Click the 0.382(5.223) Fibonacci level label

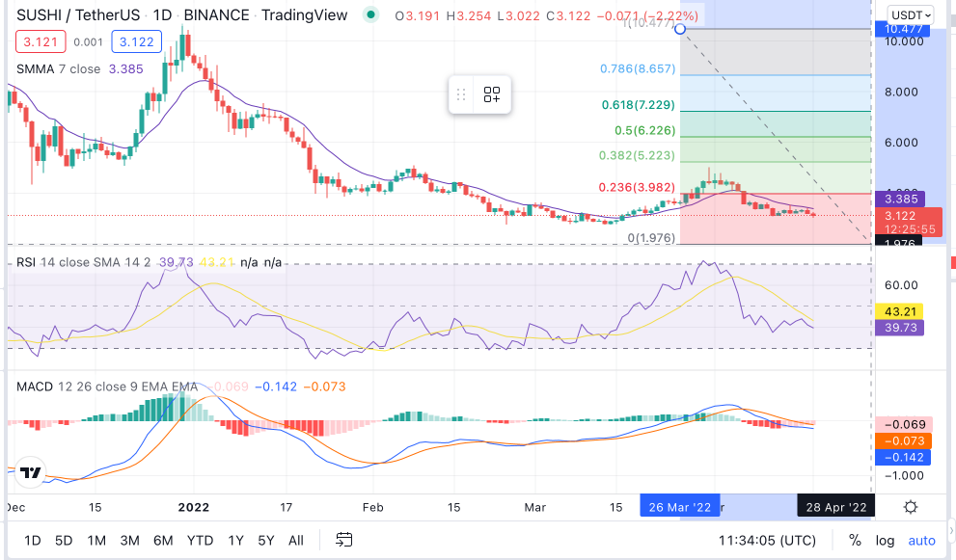point(637,155)
